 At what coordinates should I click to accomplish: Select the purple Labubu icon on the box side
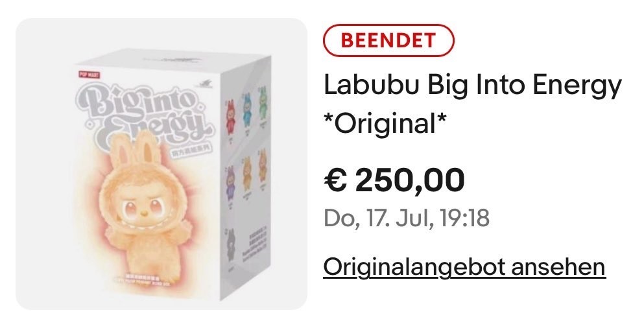point(230,182)
